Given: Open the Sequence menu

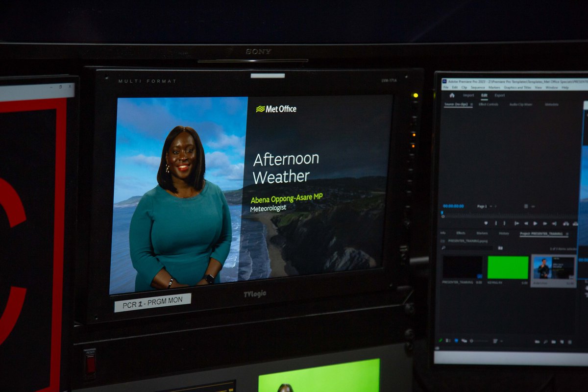Looking at the screenshot, I should pos(478,87).
